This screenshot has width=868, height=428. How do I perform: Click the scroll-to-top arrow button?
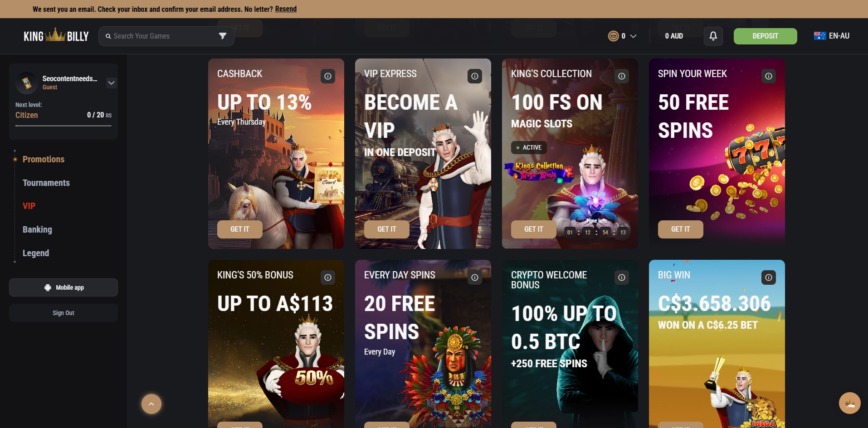[x=151, y=404]
